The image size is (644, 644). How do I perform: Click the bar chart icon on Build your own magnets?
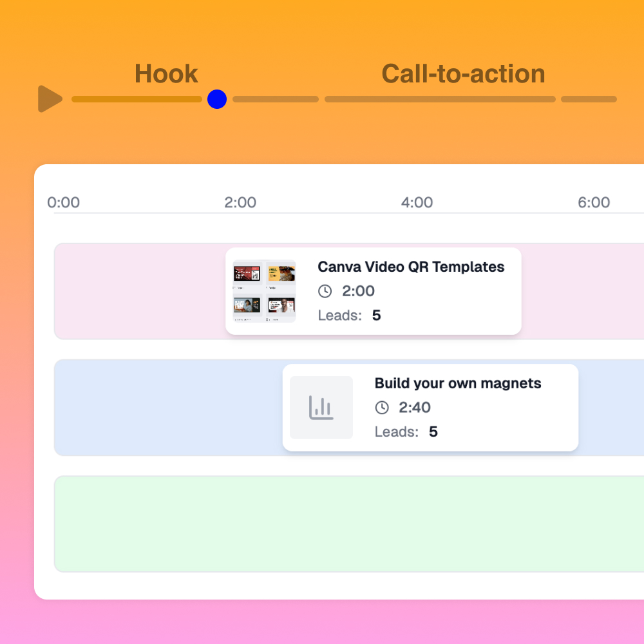click(321, 407)
